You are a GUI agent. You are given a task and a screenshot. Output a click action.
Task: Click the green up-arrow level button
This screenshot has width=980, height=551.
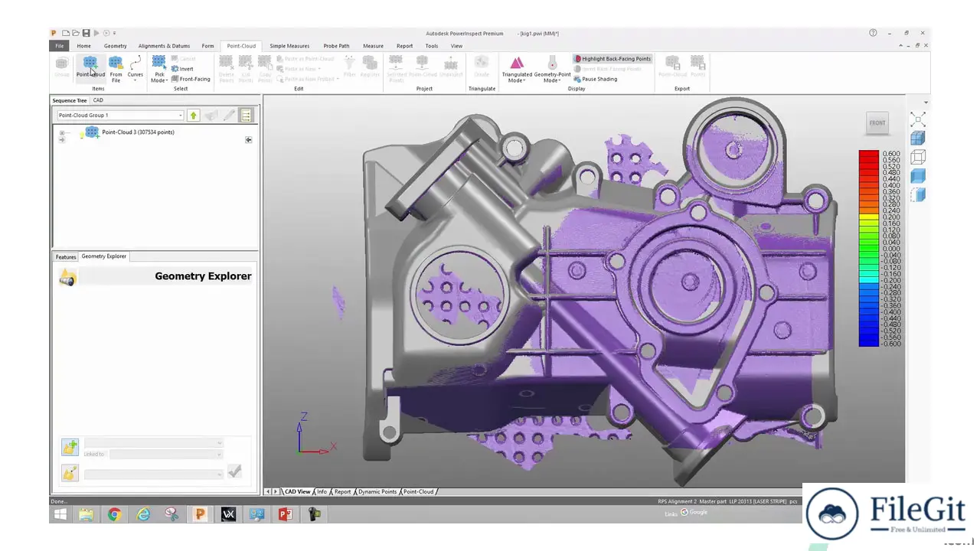coord(193,116)
